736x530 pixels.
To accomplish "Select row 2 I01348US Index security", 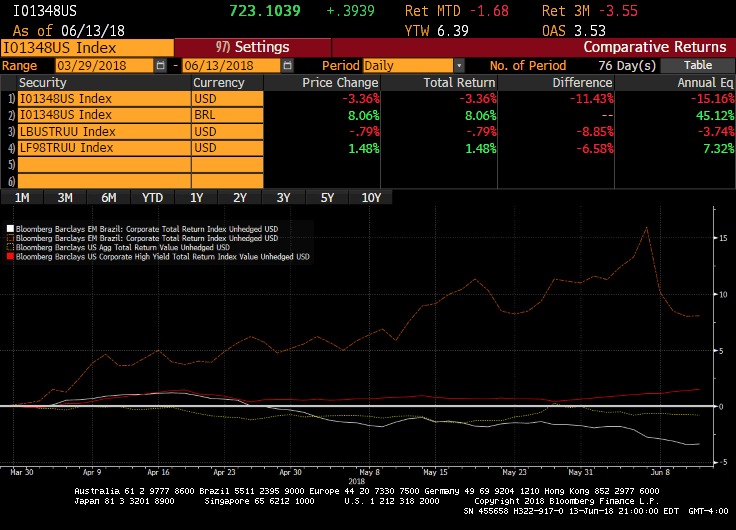I will tap(104, 115).
